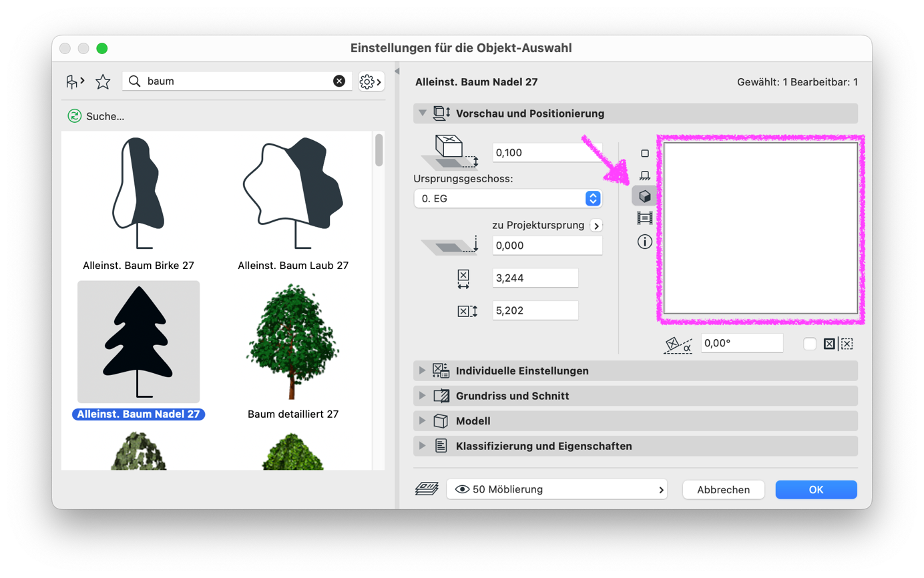The image size is (924, 578).
Task: Select the elevation preview icon
Action: 645,175
